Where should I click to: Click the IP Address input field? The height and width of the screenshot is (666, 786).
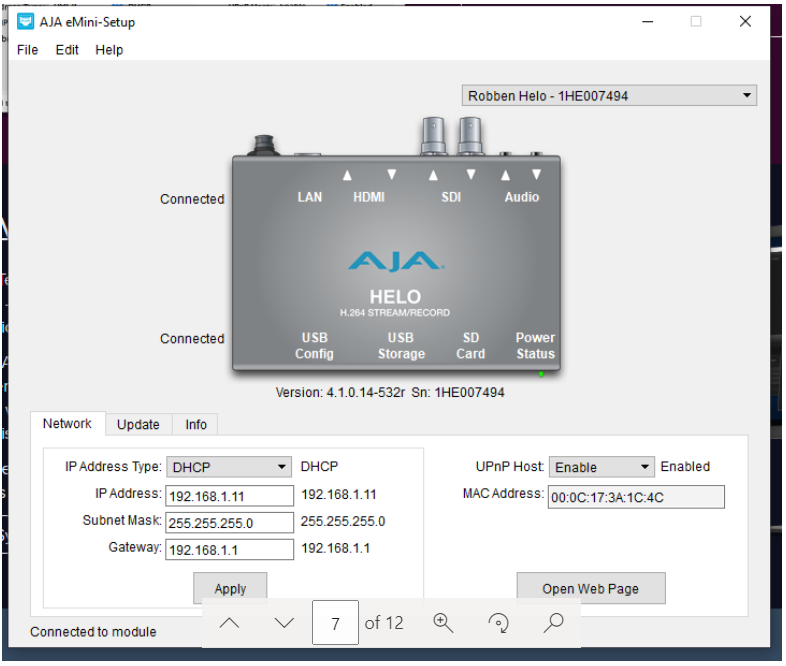click(x=229, y=496)
